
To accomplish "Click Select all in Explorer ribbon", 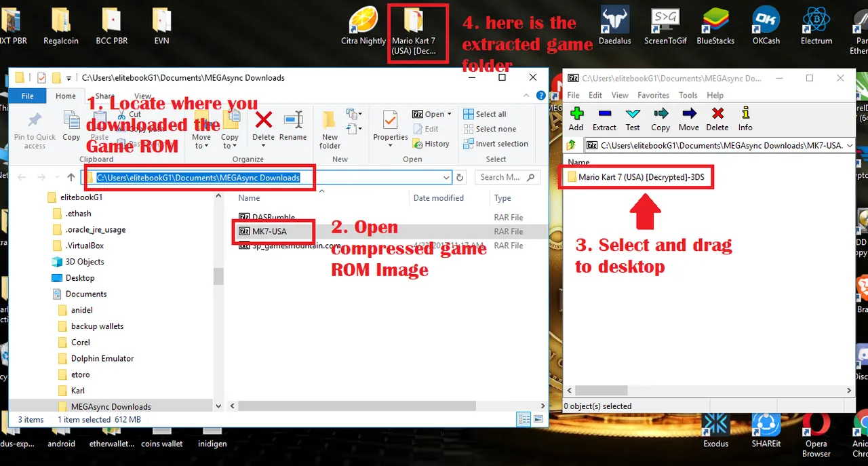I will tap(484, 115).
